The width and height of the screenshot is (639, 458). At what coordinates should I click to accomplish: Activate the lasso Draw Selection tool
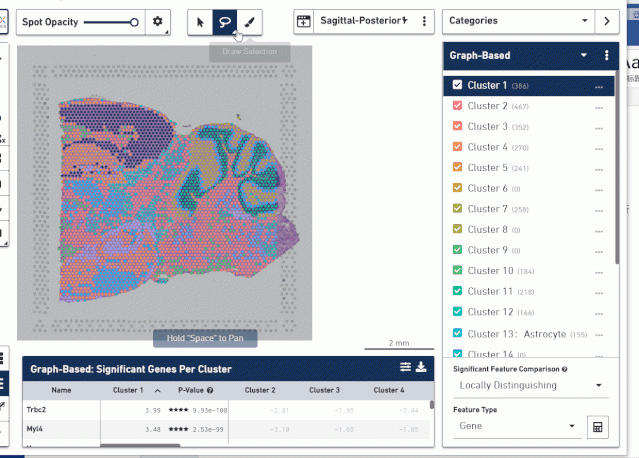226,21
